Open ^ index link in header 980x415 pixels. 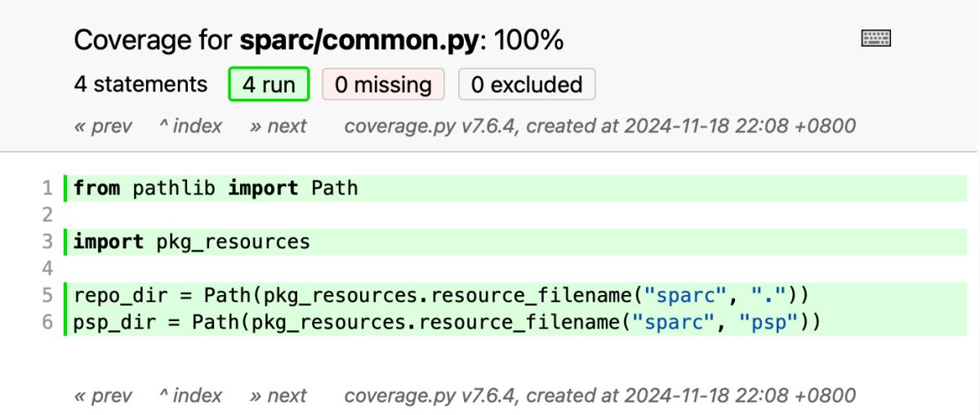click(190, 126)
